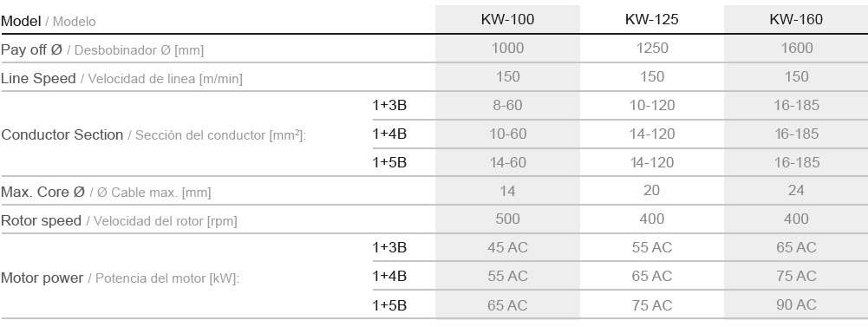Click the KW-125 column header
The width and height of the screenshot is (868, 327).
[x=651, y=19]
